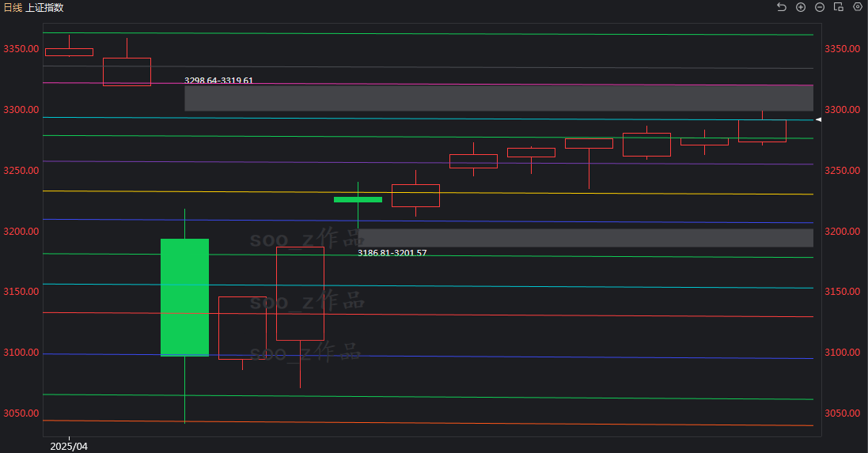The height and width of the screenshot is (453, 868).
Task: Click 3350.00 on the right price axis
Action: coord(843,49)
